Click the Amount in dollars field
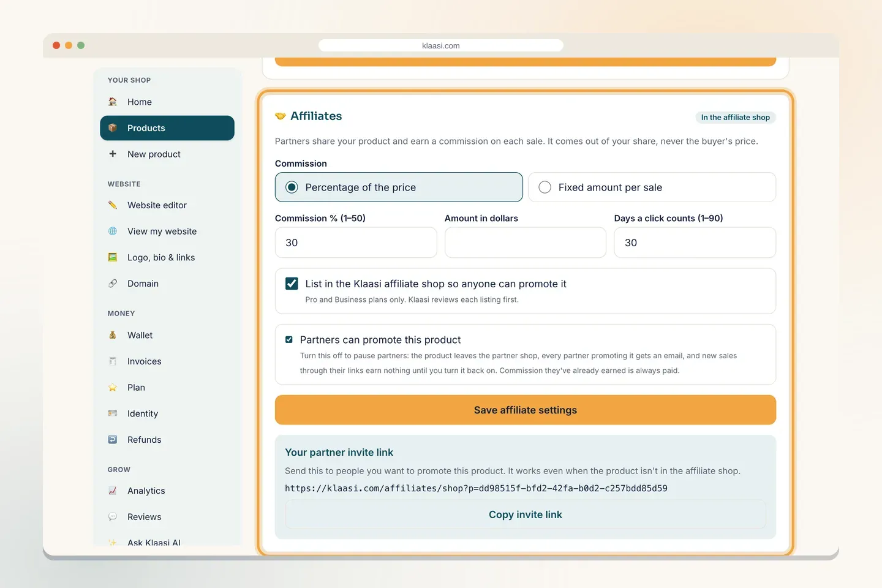 pyautogui.click(x=526, y=243)
